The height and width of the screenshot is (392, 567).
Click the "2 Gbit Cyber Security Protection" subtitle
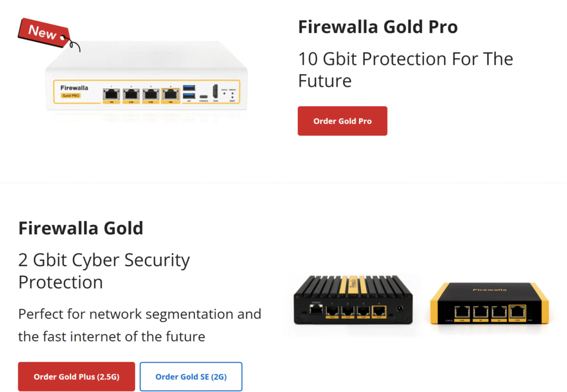(x=104, y=271)
